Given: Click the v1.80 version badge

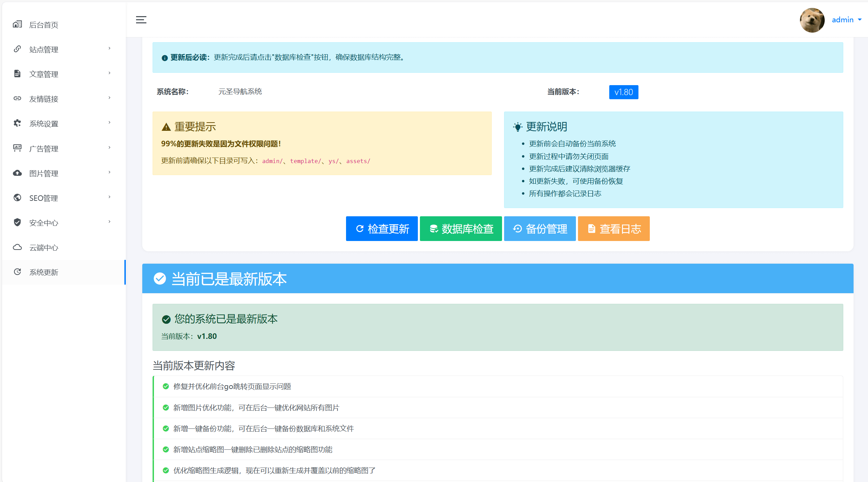Looking at the screenshot, I should point(624,92).
